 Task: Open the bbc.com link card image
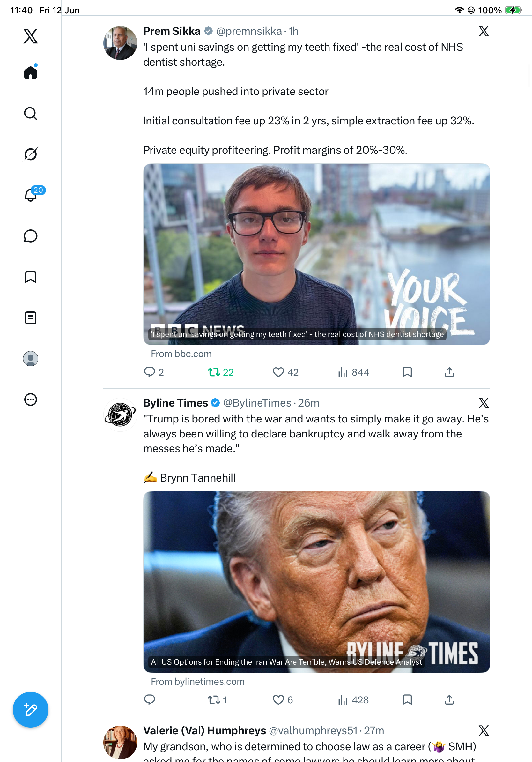pyautogui.click(x=316, y=254)
